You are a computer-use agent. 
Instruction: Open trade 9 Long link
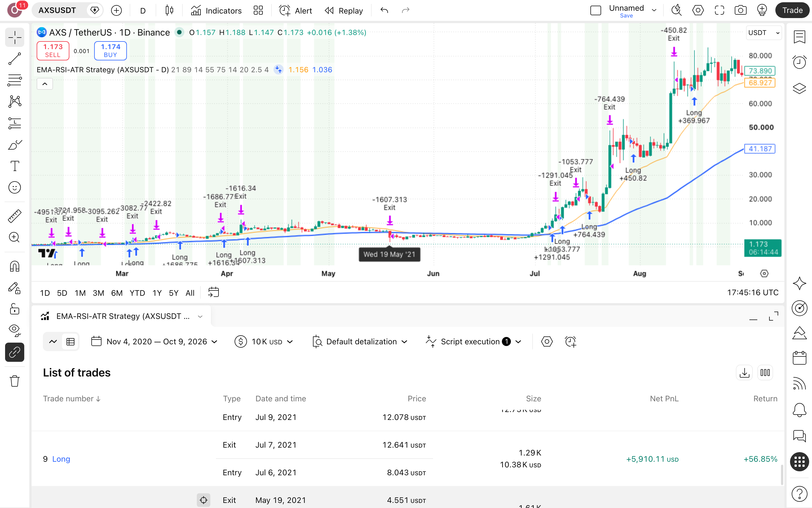61,459
